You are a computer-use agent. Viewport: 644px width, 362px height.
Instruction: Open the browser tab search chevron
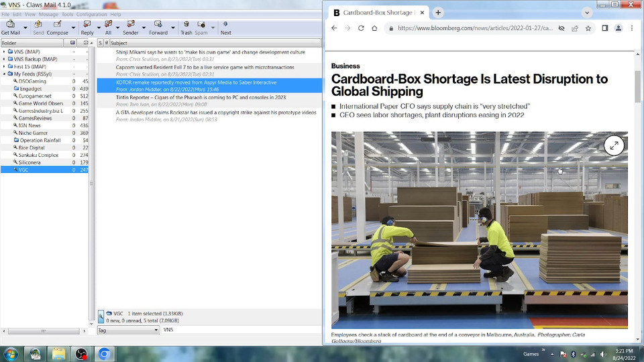tap(587, 13)
